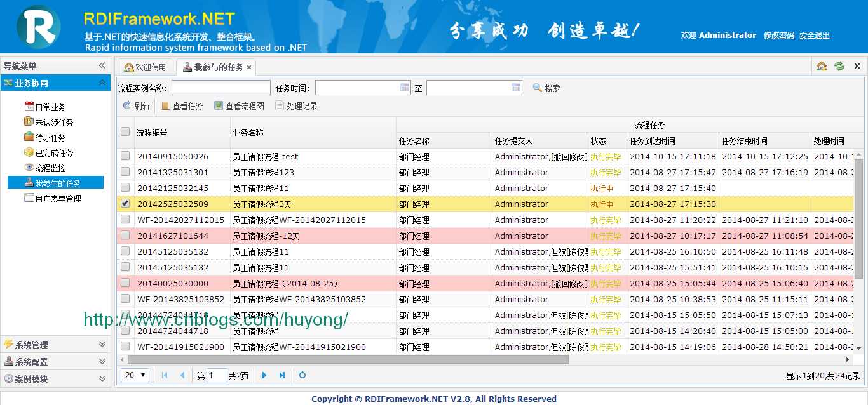Check row 20140915050926

[125, 156]
